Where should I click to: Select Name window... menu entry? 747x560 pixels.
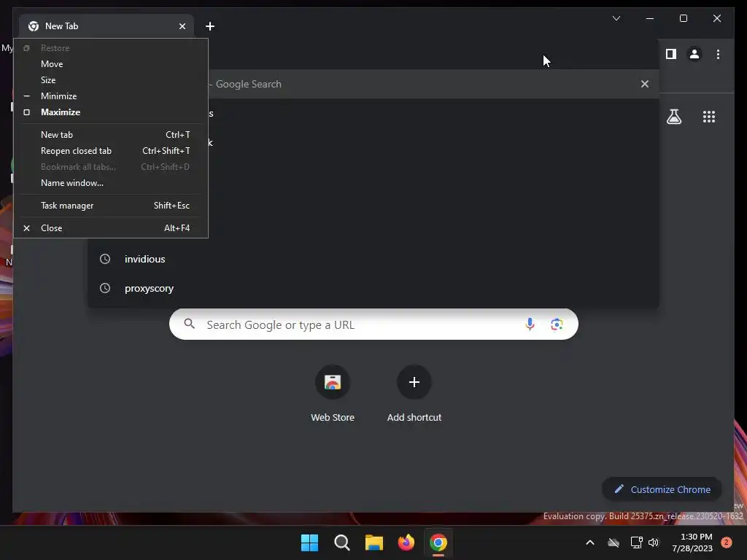(111, 183)
